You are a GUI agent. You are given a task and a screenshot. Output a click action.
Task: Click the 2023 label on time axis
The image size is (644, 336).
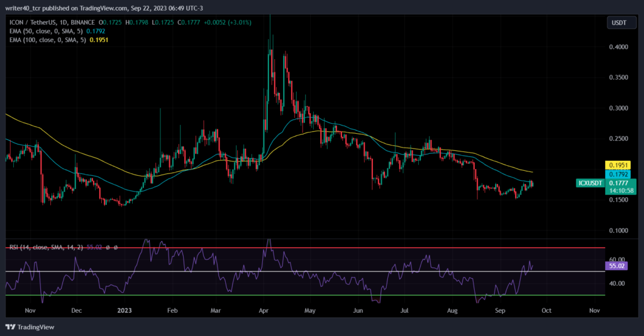[x=125, y=310]
